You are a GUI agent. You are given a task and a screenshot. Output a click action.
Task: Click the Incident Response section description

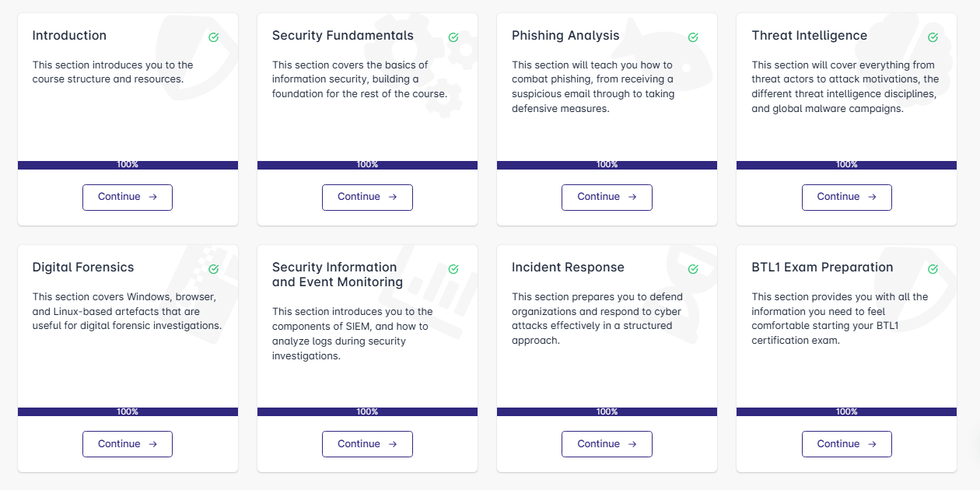click(597, 319)
